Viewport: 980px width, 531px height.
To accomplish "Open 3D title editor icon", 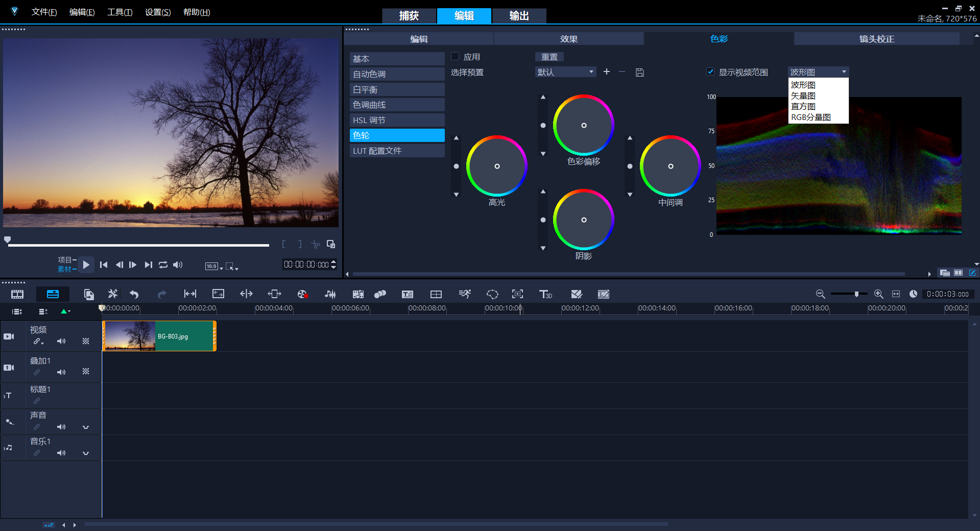I will point(545,294).
